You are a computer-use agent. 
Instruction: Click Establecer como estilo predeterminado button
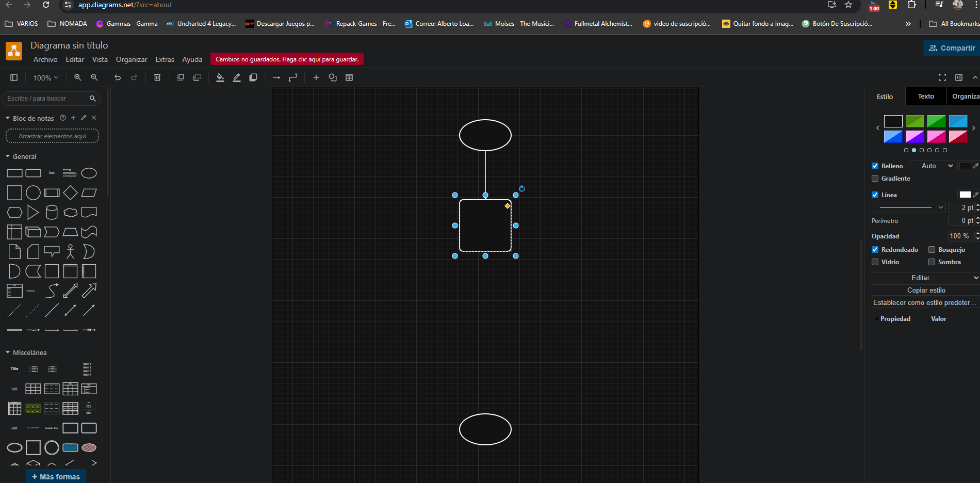926,302
